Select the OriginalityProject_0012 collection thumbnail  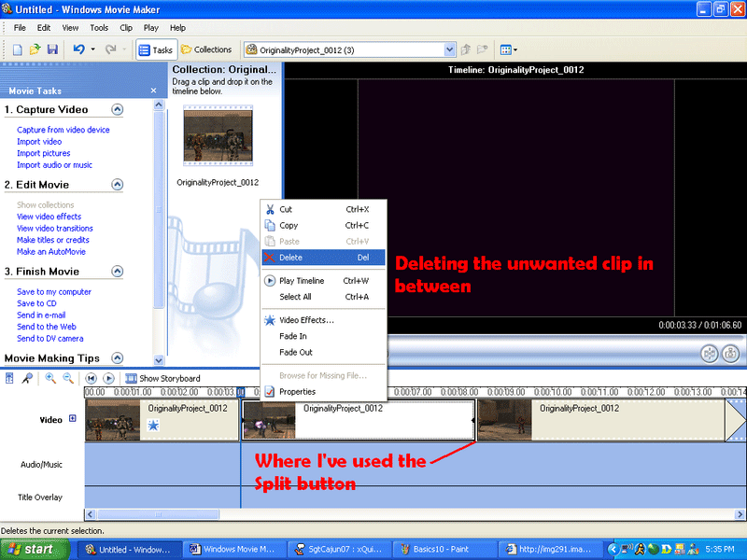click(218, 136)
